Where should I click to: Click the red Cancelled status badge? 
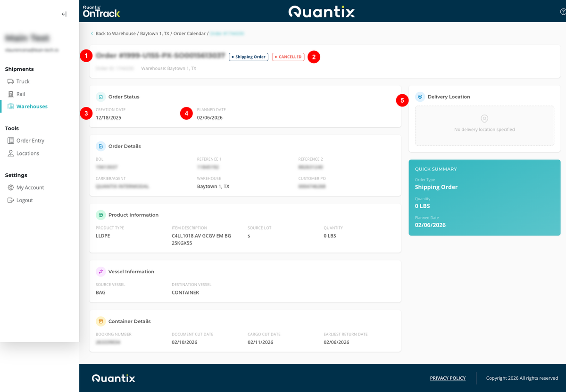pos(288,57)
